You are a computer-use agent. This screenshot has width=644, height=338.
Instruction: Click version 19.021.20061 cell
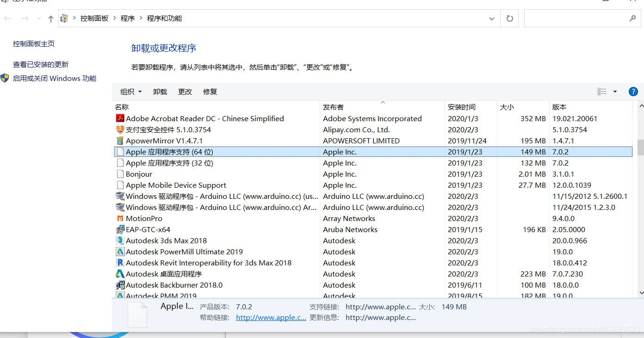click(575, 118)
